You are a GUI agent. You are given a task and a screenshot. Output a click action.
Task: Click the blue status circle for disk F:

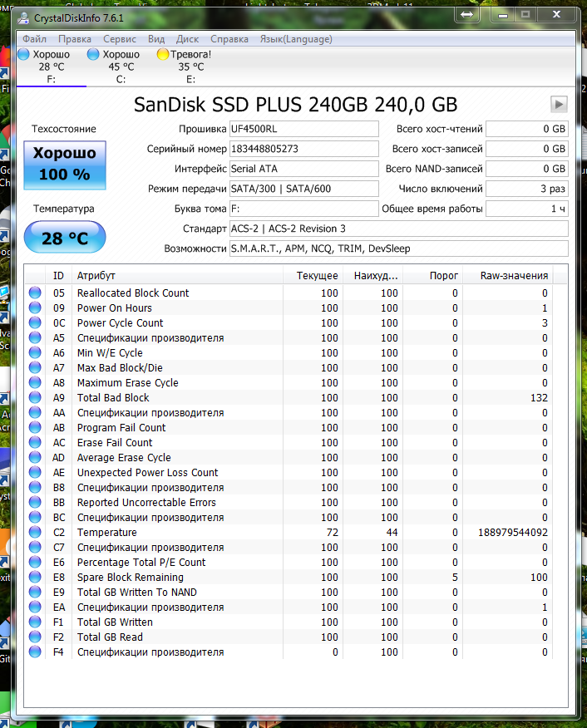pos(23,54)
